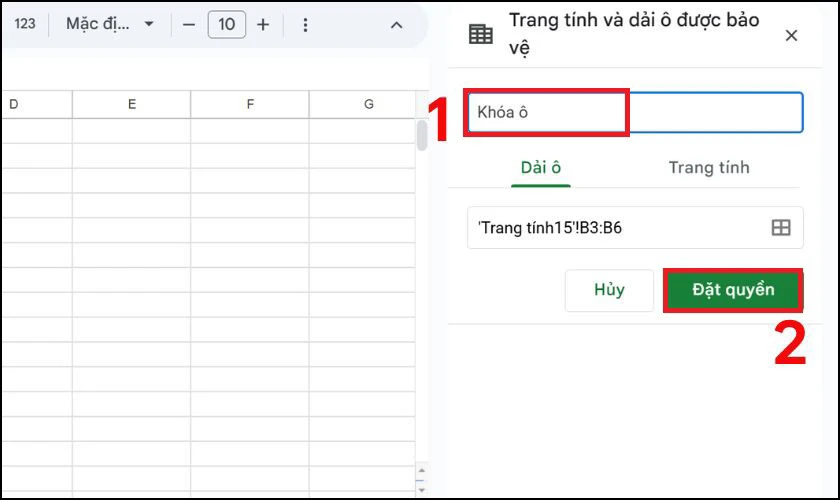The width and height of the screenshot is (840, 500).
Task: Click the Đặt quyền button
Action: [733, 290]
